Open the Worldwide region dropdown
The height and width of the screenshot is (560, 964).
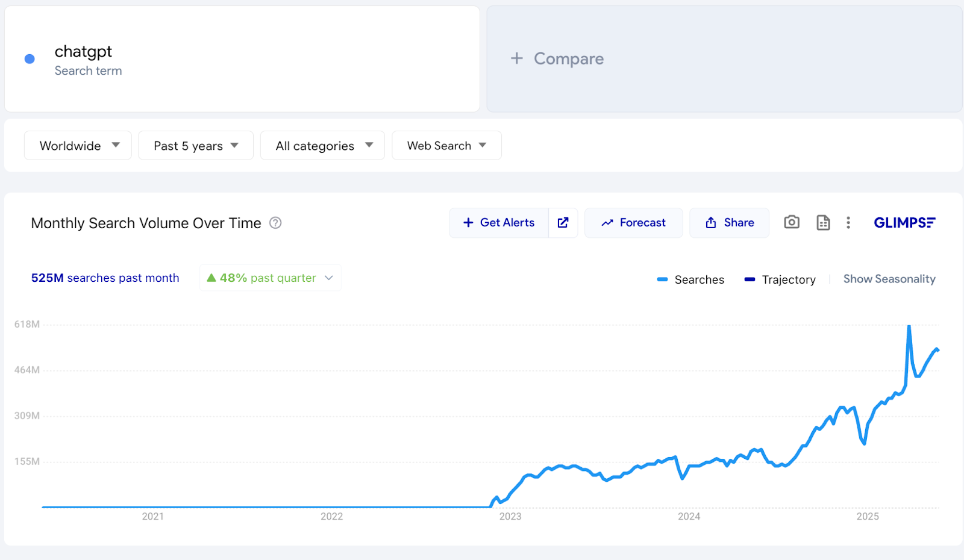78,146
